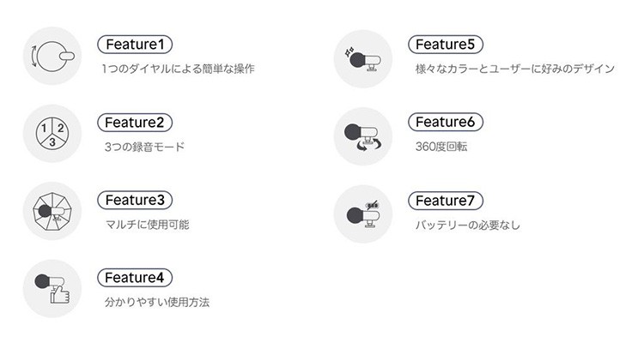Click the 1つのダイヤルによる簡単な操作 text

(178, 69)
